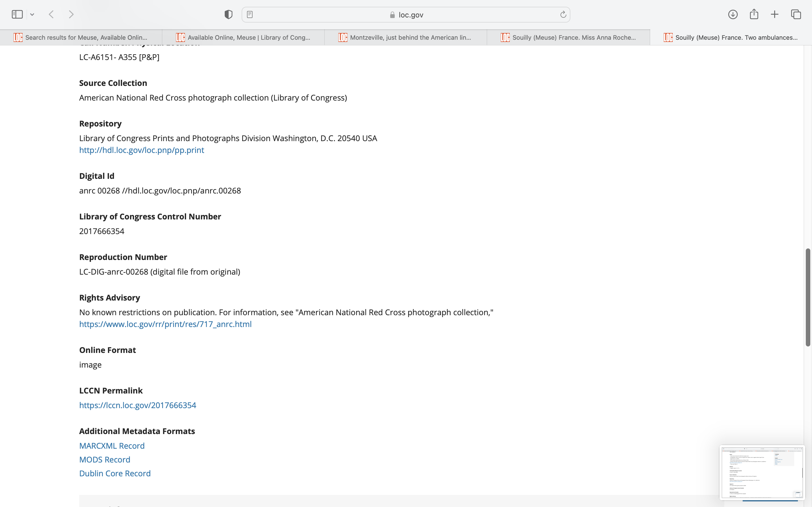Open the Share menu

754,14
